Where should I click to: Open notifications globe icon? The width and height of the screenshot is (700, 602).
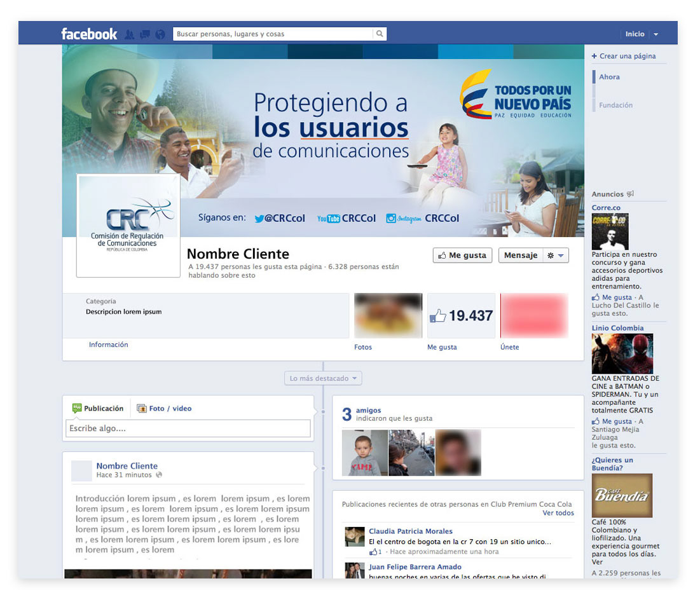tap(160, 34)
